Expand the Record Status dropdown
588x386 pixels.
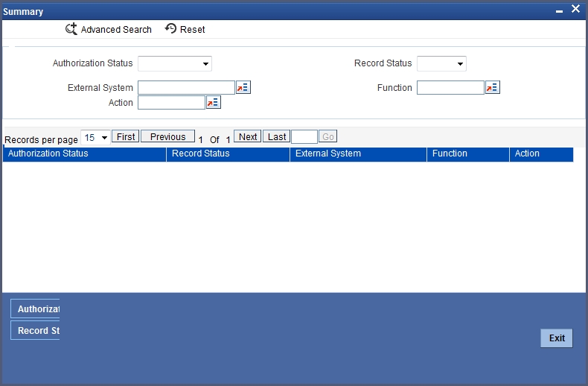point(441,63)
